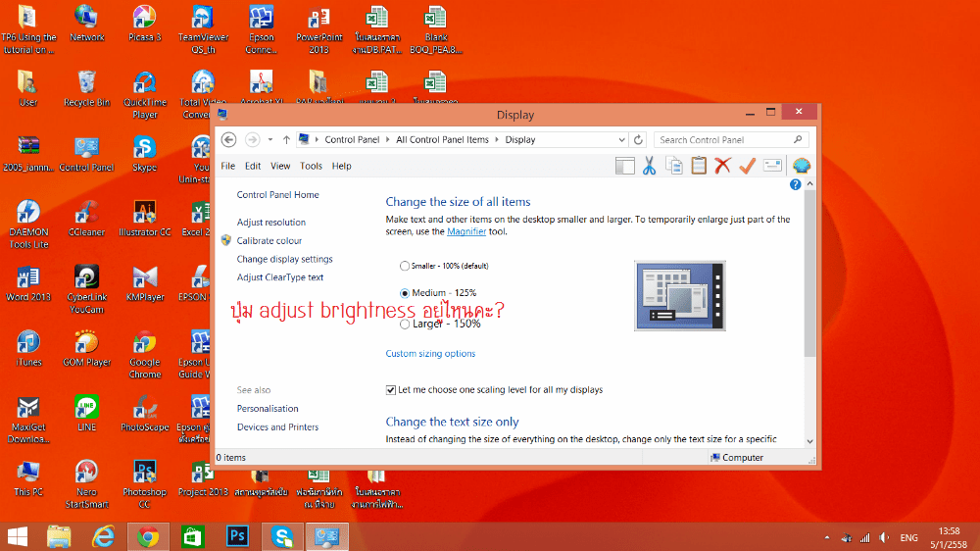Click the scroll down arrow
The height and width of the screenshot is (551, 980).
pyautogui.click(x=810, y=441)
